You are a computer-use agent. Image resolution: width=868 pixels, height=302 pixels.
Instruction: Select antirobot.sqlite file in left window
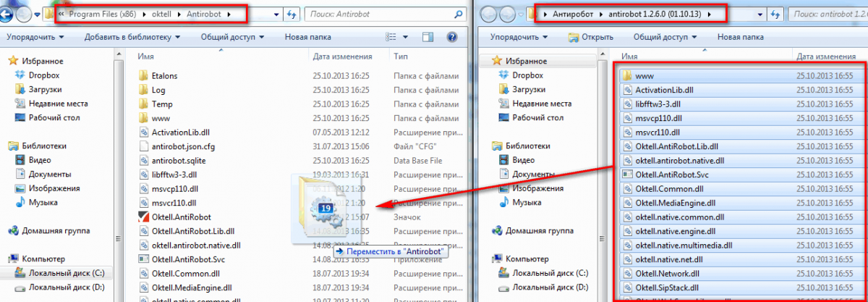184,161
